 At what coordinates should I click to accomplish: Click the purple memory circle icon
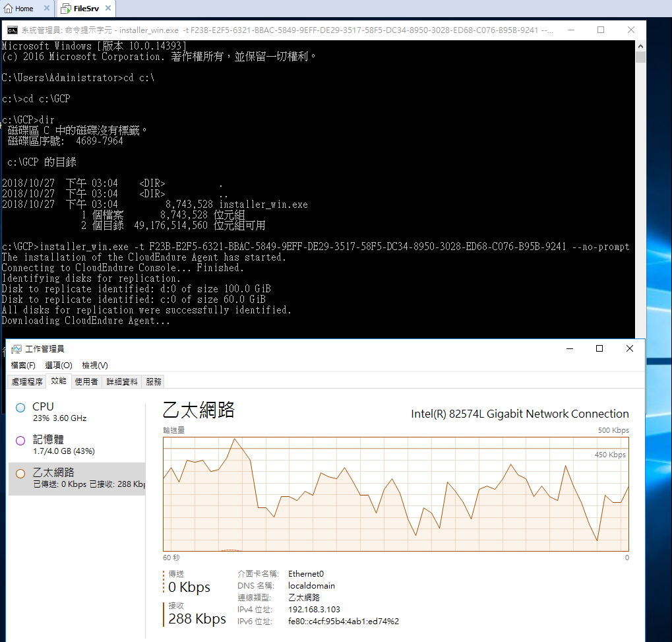coord(20,441)
